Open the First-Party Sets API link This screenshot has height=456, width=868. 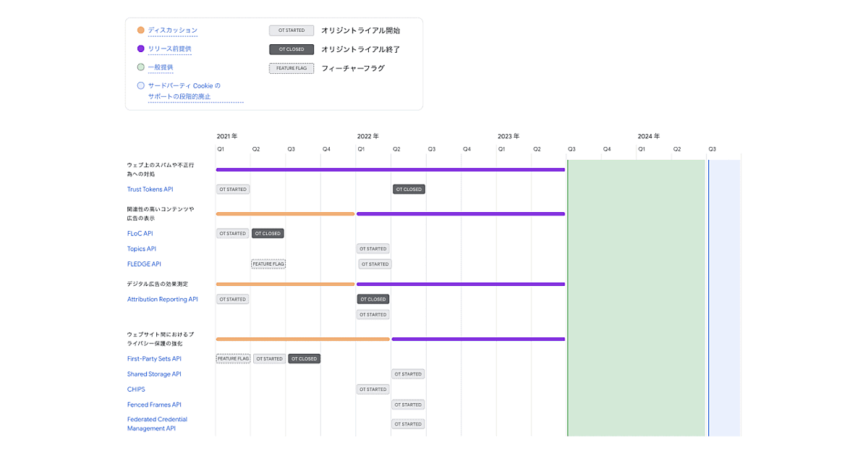[x=154, y=359]
